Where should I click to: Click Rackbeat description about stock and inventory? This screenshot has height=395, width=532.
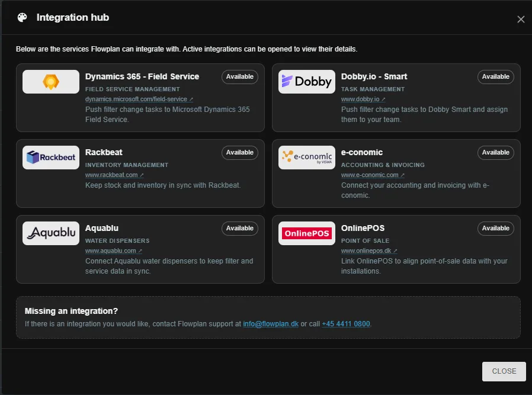click(x=163, y=185)
